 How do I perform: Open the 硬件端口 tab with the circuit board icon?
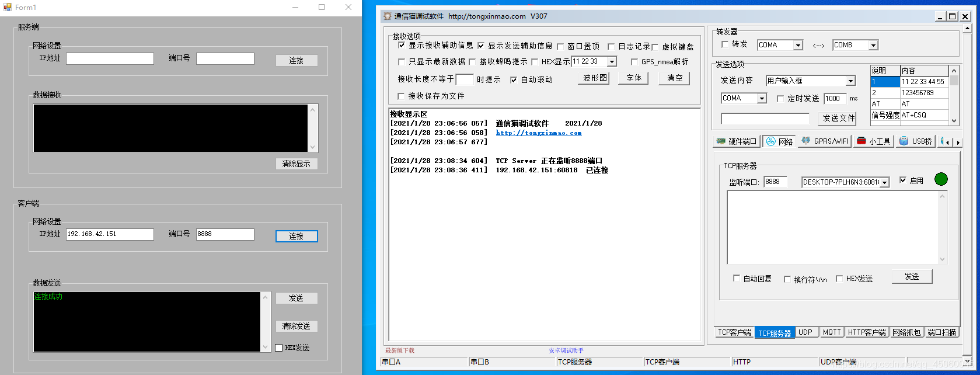pos(737,141)
